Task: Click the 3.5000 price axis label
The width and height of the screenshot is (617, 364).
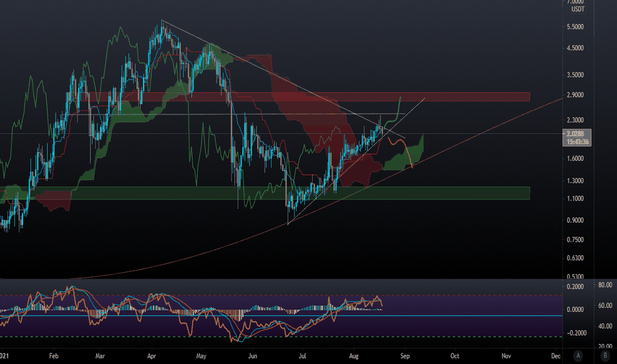Action: [x=575, y=75]
